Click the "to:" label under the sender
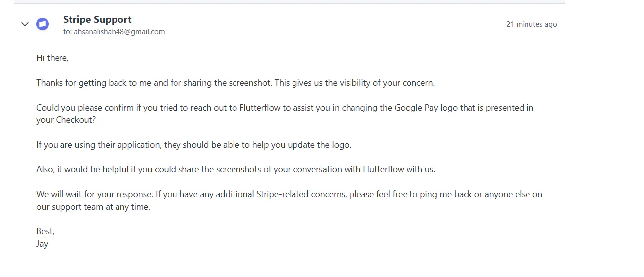Viewport: 644px width, 277px height. [x=67, y=32]
